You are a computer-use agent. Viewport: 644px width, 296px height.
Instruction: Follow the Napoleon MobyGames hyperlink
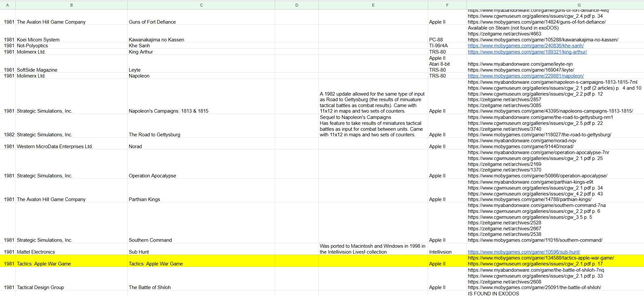click(x=526, y=76)
